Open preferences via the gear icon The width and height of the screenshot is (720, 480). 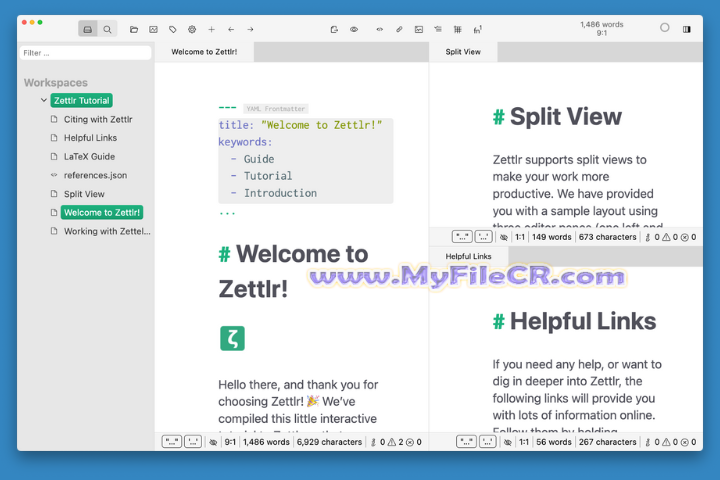pos(192,29)
